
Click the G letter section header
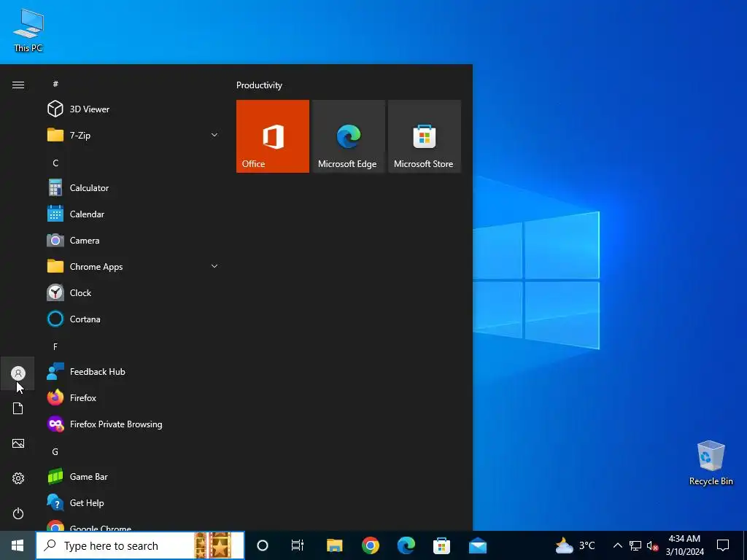(x=55, y=451)
